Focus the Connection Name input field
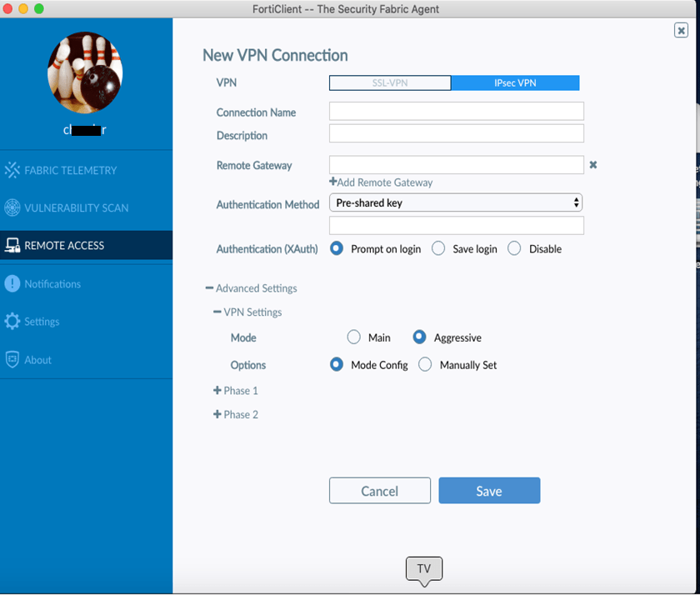 (x=457, y=111)
